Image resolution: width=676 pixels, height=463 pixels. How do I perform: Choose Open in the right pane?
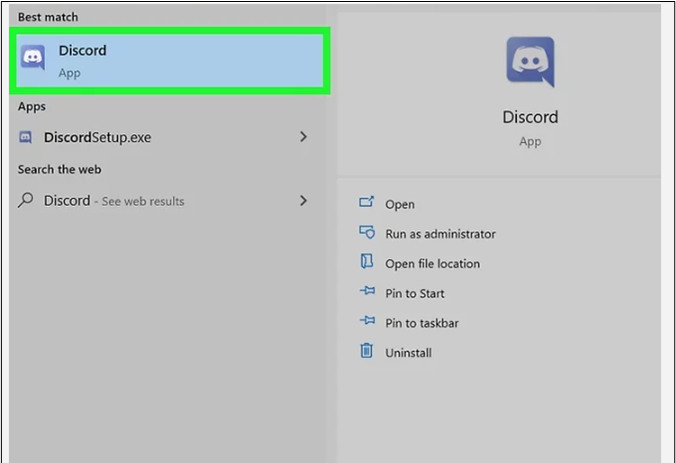point(400,204)
